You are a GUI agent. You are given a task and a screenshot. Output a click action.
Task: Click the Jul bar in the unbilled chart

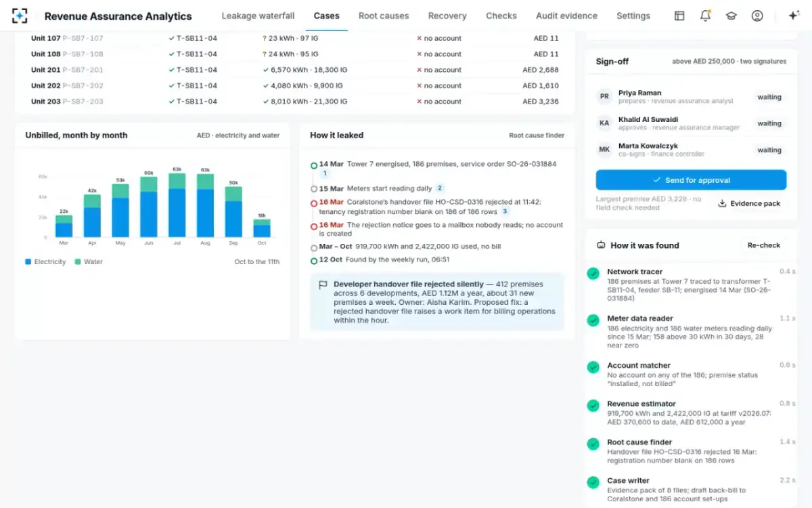[177, 205]
